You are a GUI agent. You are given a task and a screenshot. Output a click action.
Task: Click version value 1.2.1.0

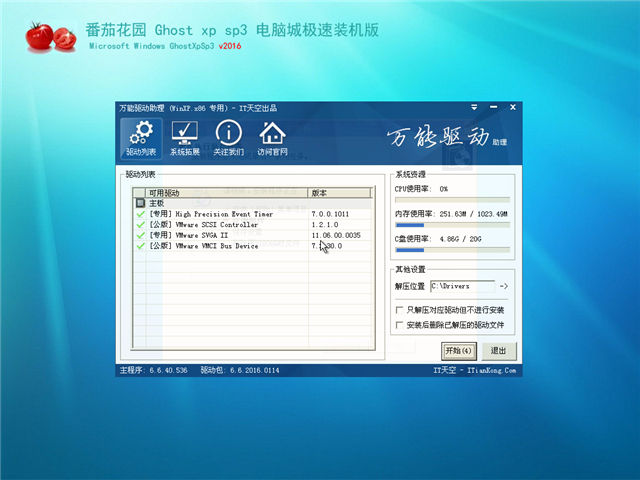coord(325,224)
